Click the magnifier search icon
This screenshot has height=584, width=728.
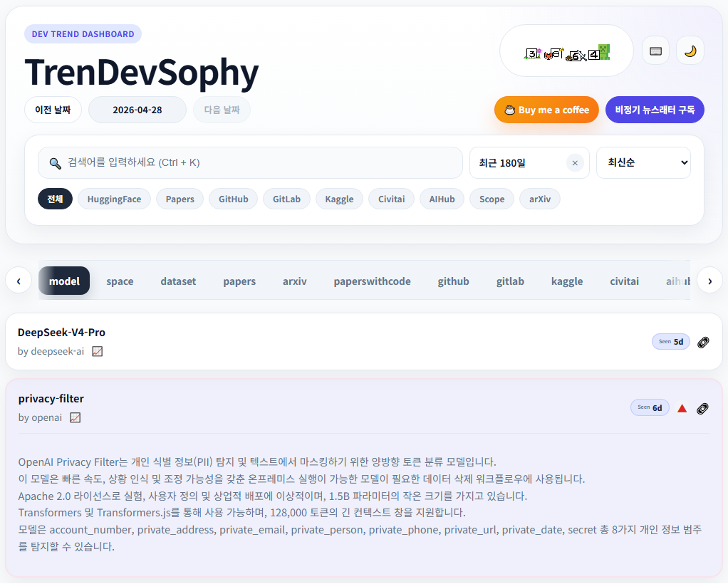(x=56, y=163)
